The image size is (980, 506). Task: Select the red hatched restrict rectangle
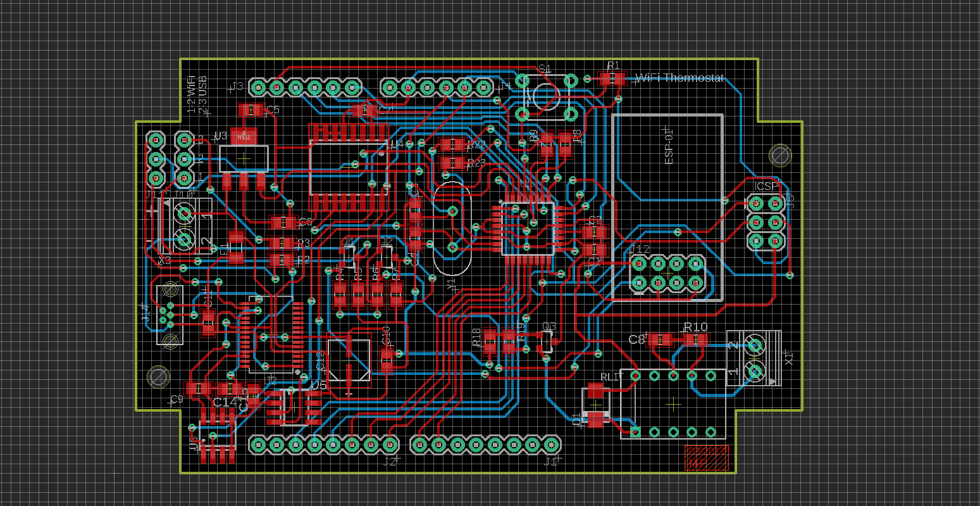(x=706, y=458)
